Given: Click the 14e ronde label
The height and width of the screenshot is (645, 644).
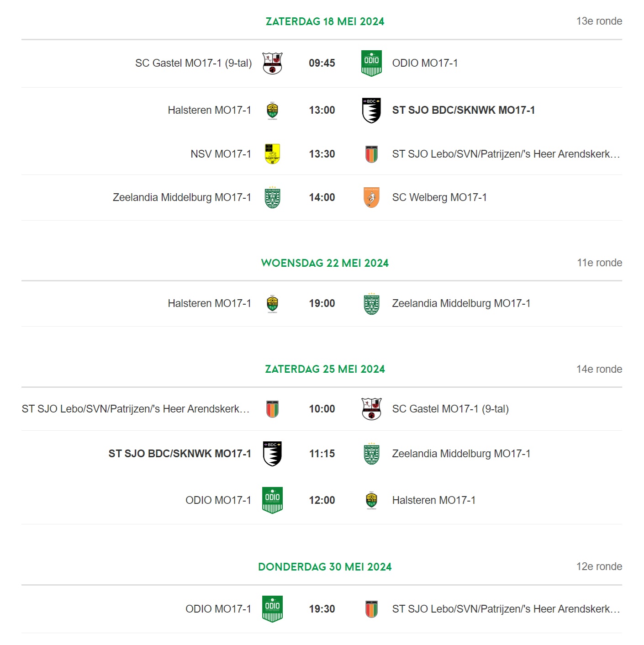Looking at the screenshot, I should 599,369.
